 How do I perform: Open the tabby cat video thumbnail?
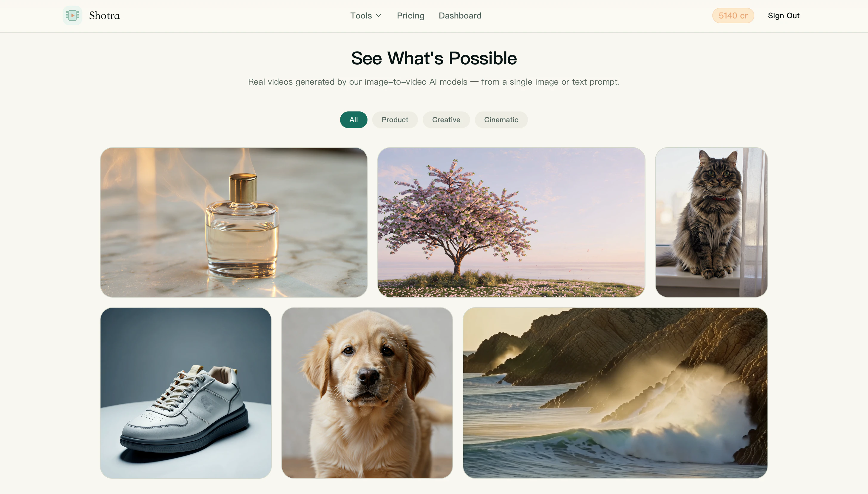click(711, 222)
